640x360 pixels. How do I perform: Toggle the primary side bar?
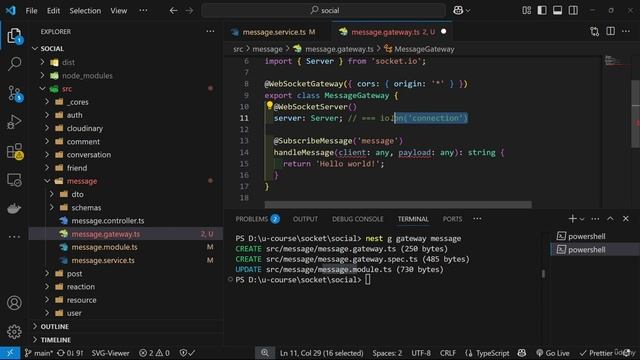[542, 11]
